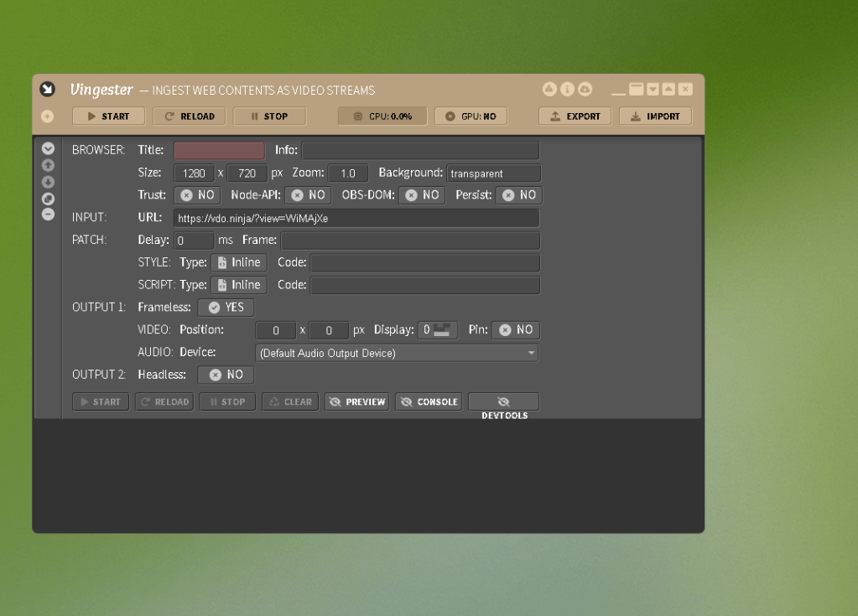
Task: Open the info icon in title bar
Action: [568, 89]
